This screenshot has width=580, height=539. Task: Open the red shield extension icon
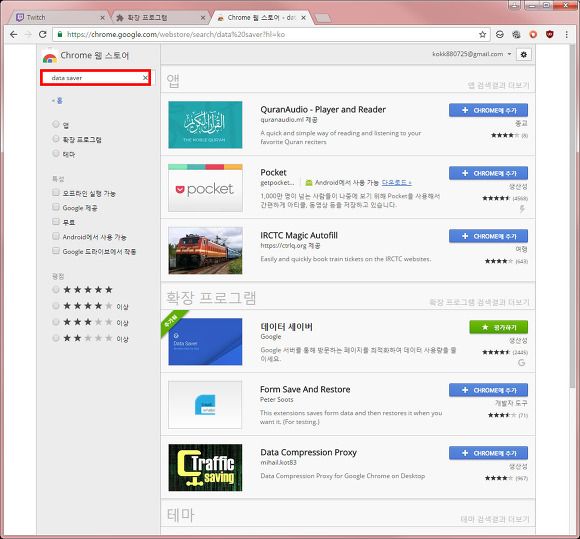click(550, 34)
